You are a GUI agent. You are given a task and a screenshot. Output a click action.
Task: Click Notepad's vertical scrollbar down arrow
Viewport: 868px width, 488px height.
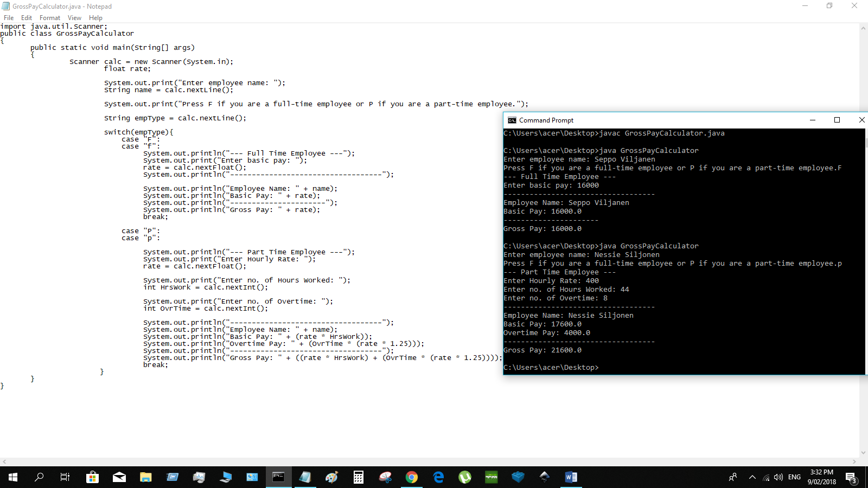(863, 453)
